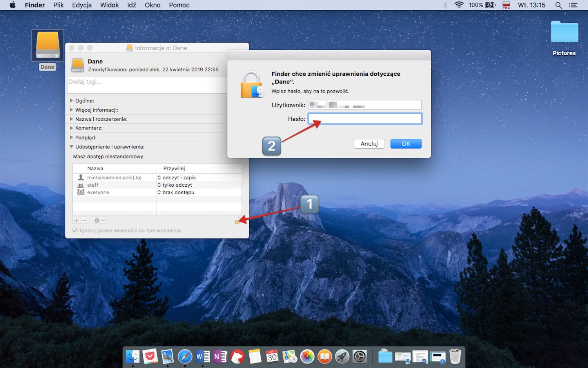
Task: Click the padlock icon in the Info window
Action: coord(238,221)
